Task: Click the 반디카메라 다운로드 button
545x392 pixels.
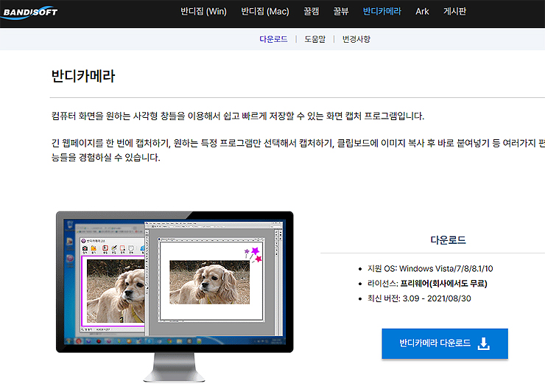Action: [x=445, y=343]
